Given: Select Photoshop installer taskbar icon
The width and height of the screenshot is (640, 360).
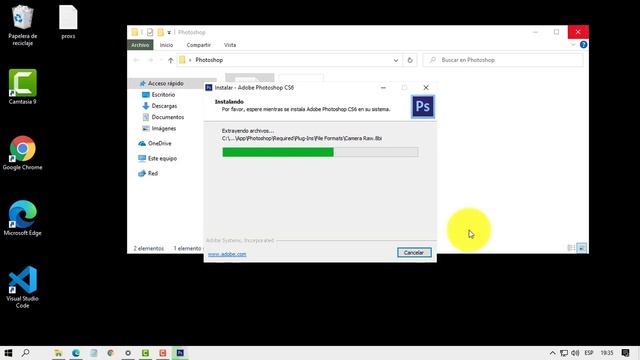Looking at the screenshot, I should click(180, 353).
